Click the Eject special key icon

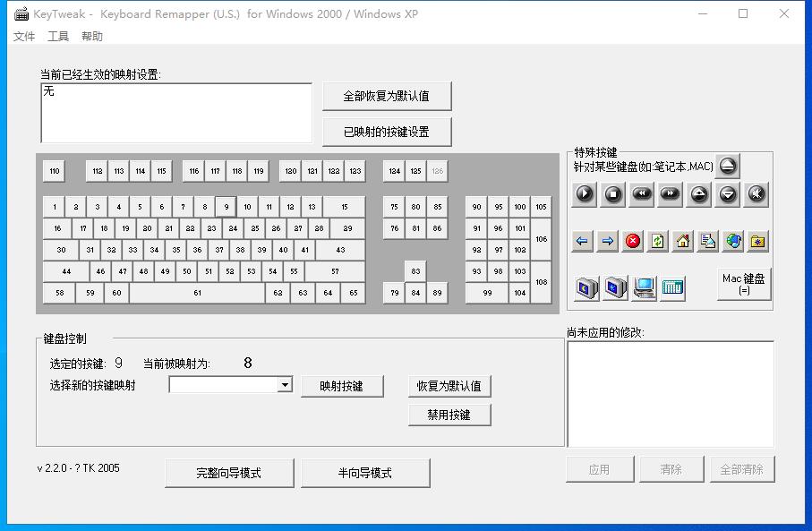point(728,167)
